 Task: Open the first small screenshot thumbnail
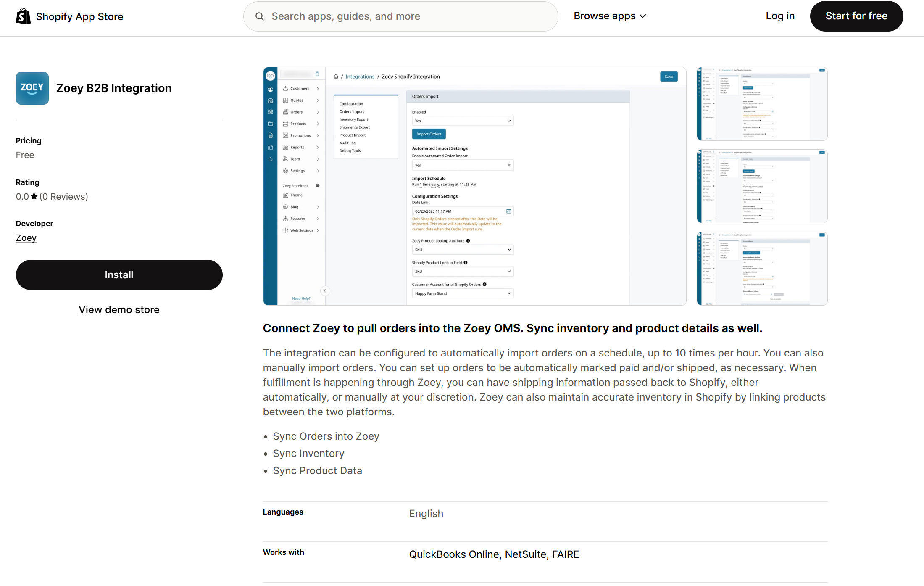(762, 104)
